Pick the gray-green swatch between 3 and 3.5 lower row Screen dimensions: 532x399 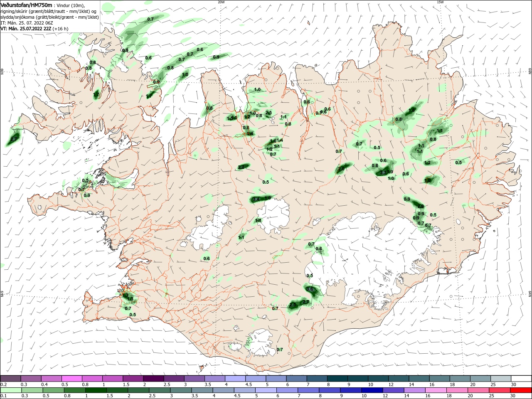coord(181,390)
